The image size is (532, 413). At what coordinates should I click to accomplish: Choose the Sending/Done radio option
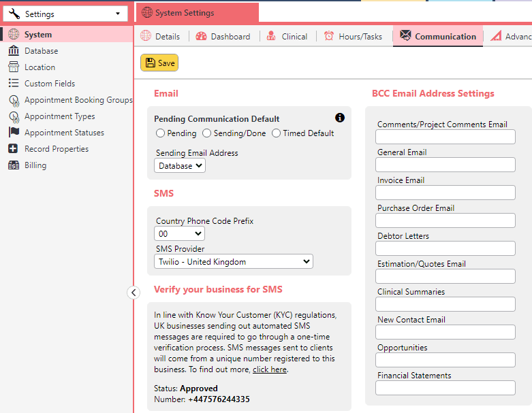pyautogui.click(x=208, y=133)
